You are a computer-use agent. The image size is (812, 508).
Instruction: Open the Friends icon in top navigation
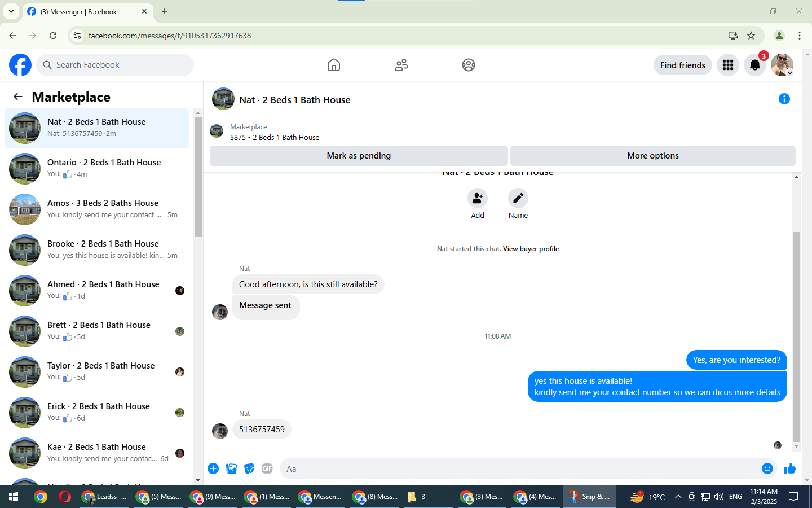tap(401, 65)
